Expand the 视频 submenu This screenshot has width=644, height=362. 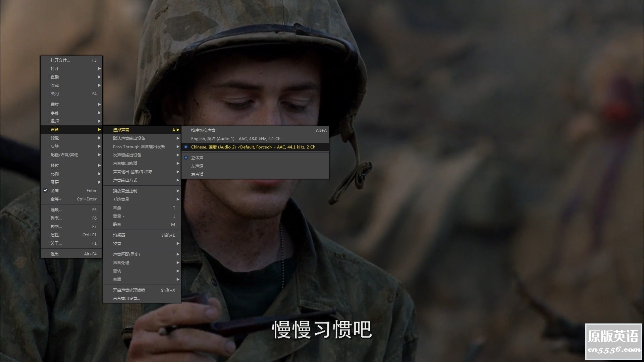pos(71,121)
